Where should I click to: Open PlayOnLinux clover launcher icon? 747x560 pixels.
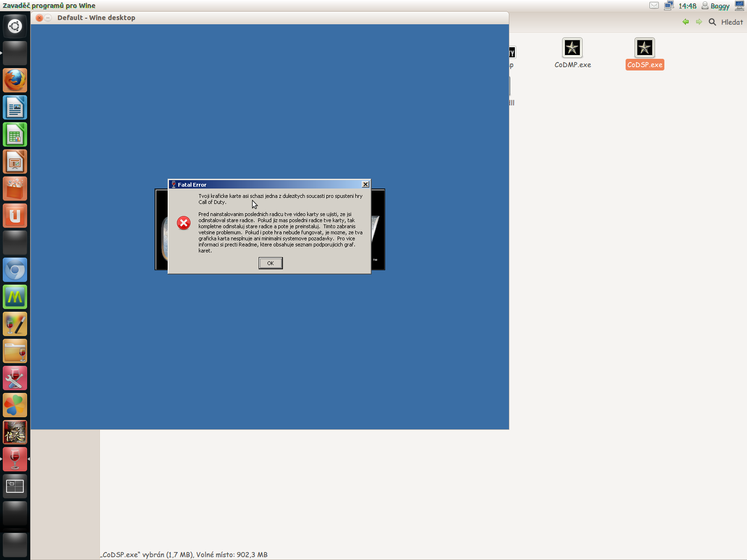15,405
